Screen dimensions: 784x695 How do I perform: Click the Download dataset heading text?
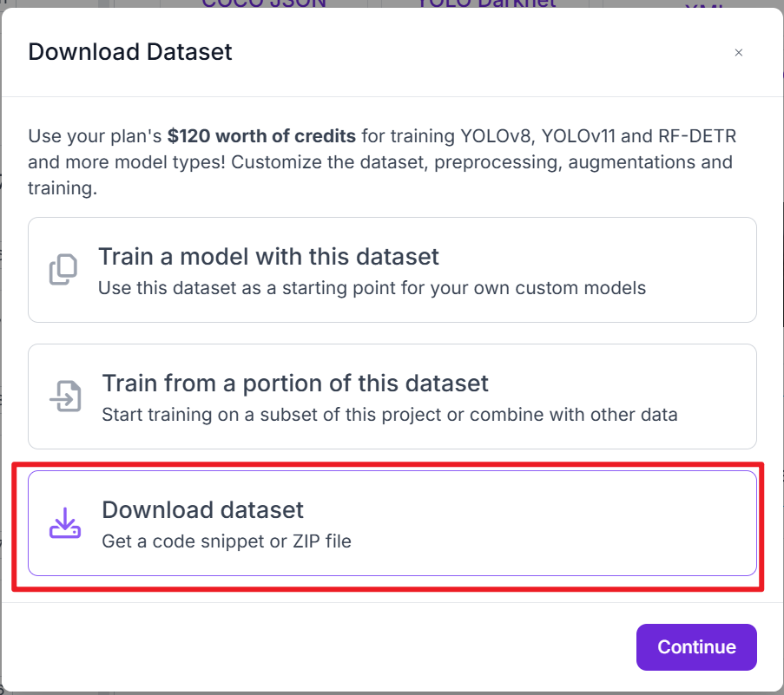pyautogui.click(x=202, y=509)
